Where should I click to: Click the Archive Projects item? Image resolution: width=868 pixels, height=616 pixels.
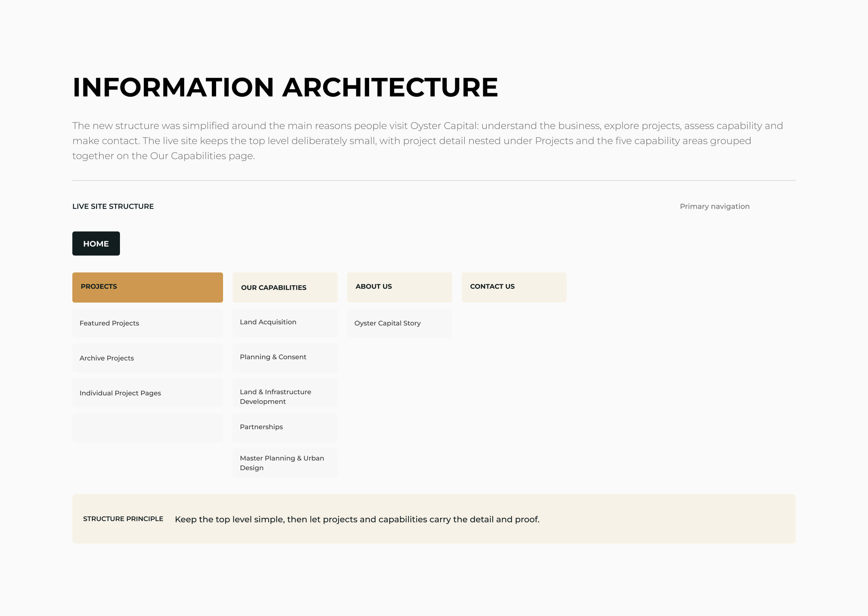(x=148, y=358)
